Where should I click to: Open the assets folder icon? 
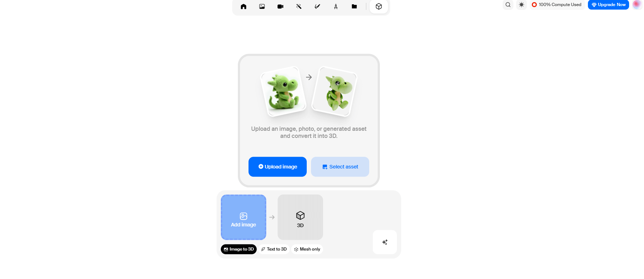354,6
